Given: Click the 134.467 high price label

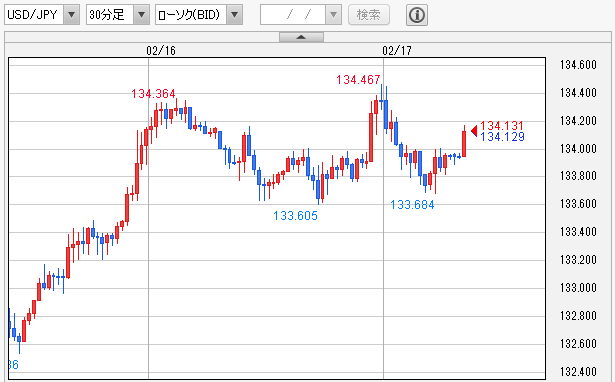Looking at the screenshot, I should tap(358, 80).
